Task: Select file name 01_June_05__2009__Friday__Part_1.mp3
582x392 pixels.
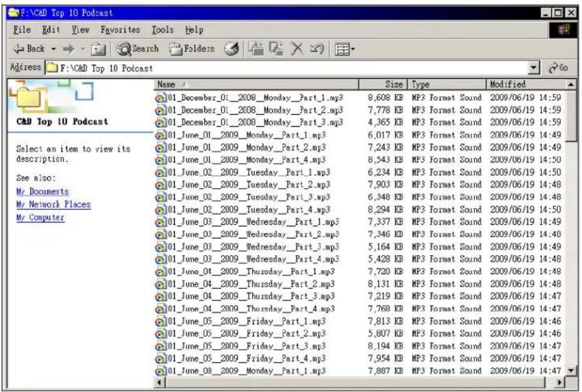Action: [x=247, y=321]
